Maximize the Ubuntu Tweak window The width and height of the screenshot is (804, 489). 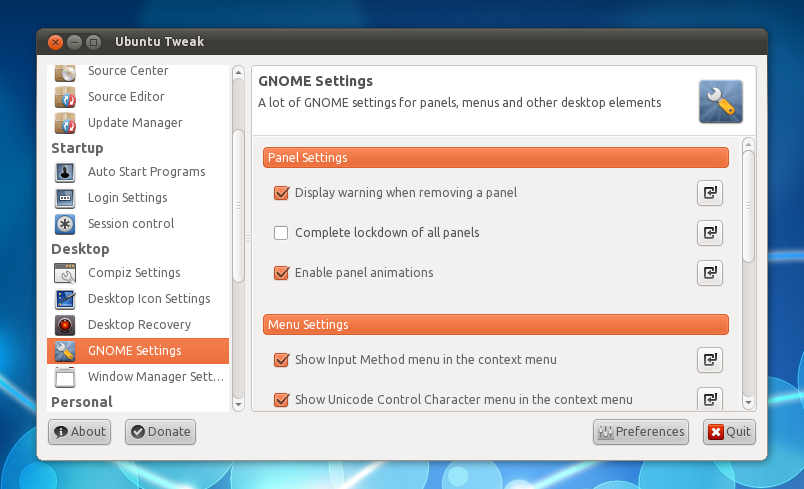pos(93,42)
